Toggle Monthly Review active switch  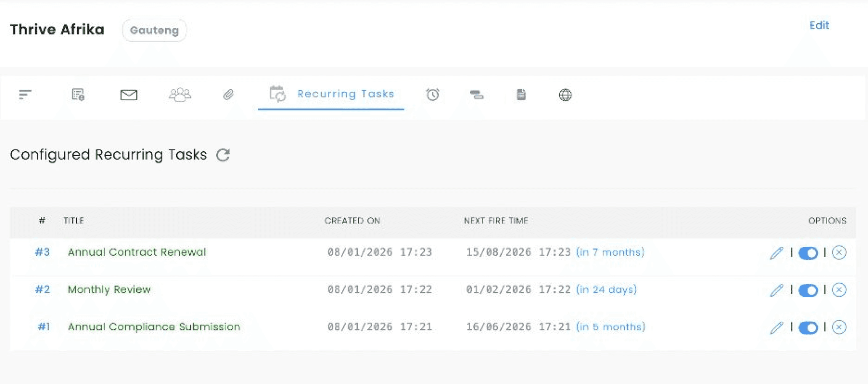(x=808, y=291)
